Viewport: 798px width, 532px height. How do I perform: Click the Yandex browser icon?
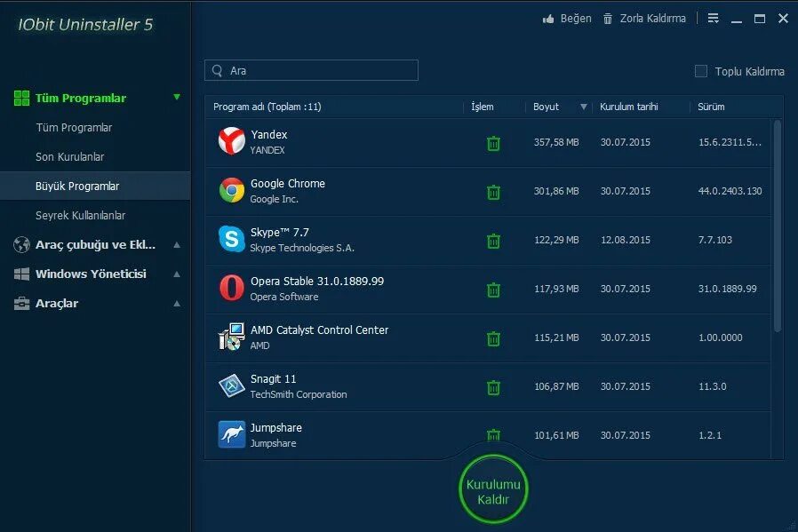[x=232, y=141]
